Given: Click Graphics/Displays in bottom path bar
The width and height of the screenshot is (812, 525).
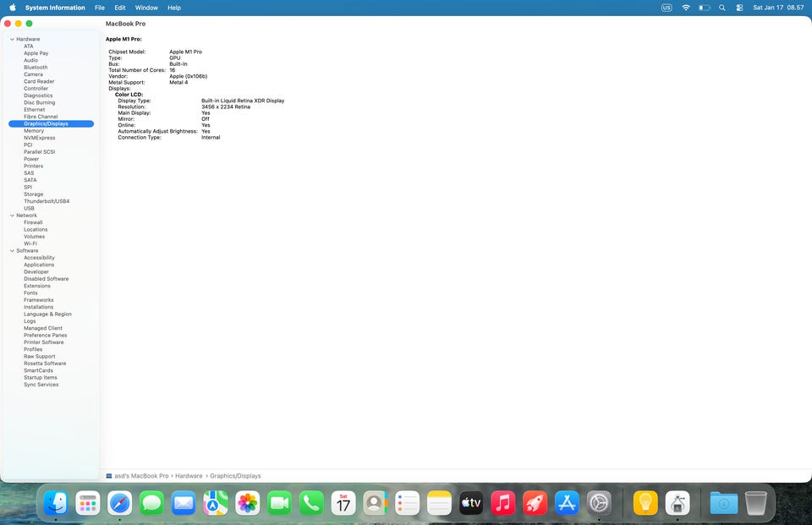Looking at the screenshot, I should click(235, 476).
